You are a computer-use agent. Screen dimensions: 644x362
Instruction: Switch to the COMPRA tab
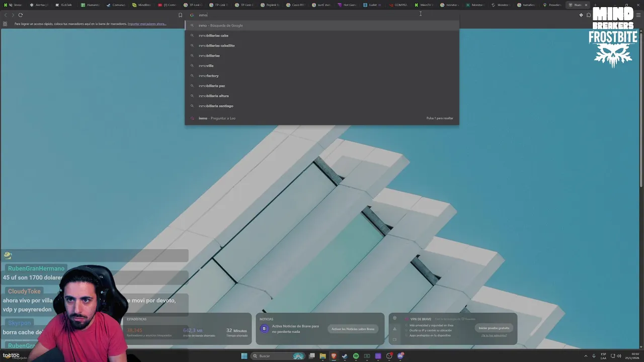click(399, 5)
